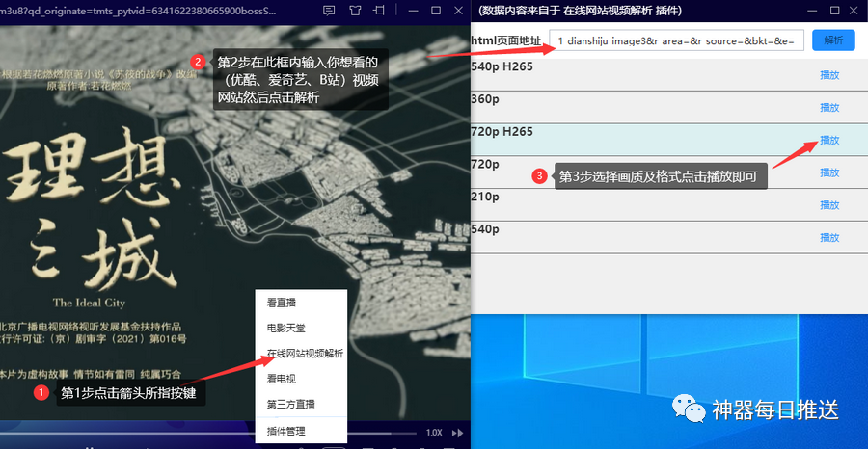Screen dimensions: 868x449
Task: Close the video player window
Action: pos(458,10)
